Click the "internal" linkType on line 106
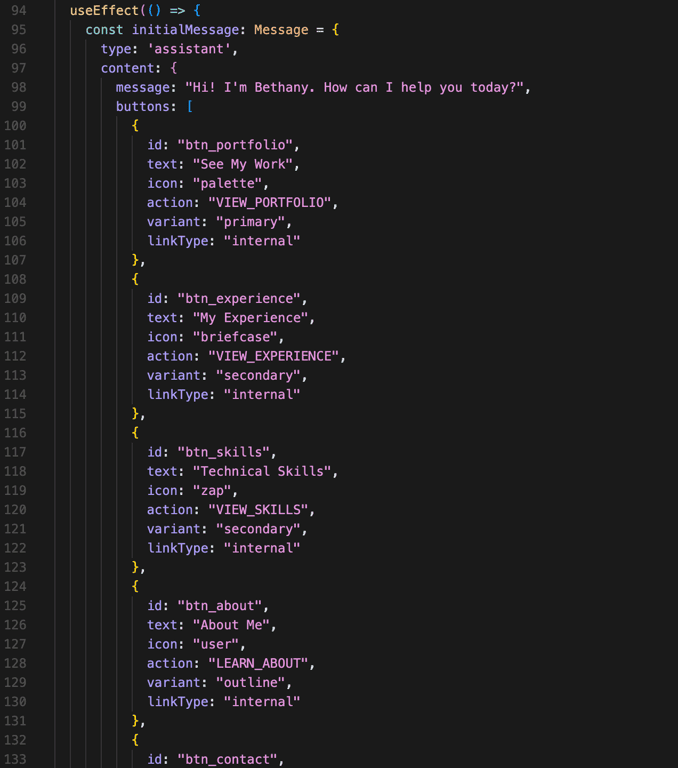The width and height of the screenshot is (678, 768). point(262,241)
